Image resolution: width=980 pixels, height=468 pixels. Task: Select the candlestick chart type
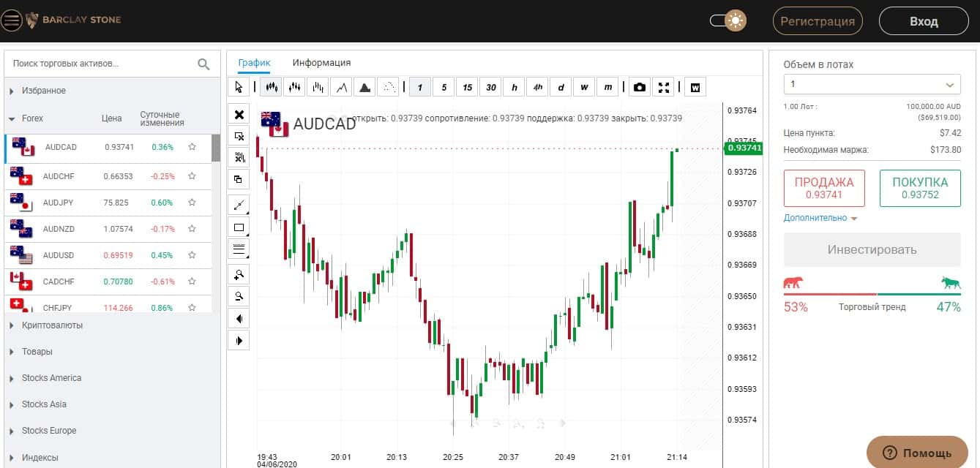(x=272, y=88)
